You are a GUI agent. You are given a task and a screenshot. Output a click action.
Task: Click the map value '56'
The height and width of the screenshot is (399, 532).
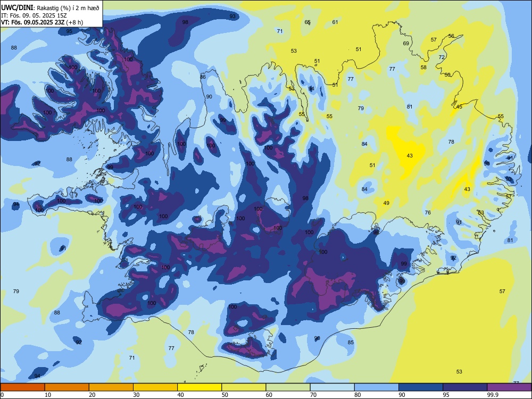pyautogui.click(x=451, y=36)
